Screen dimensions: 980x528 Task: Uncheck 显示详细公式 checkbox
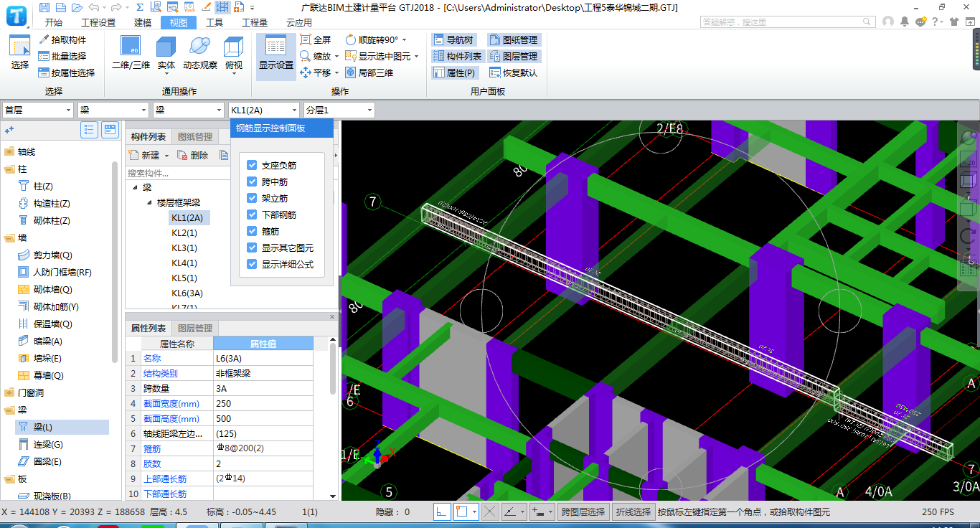[252, 264]
